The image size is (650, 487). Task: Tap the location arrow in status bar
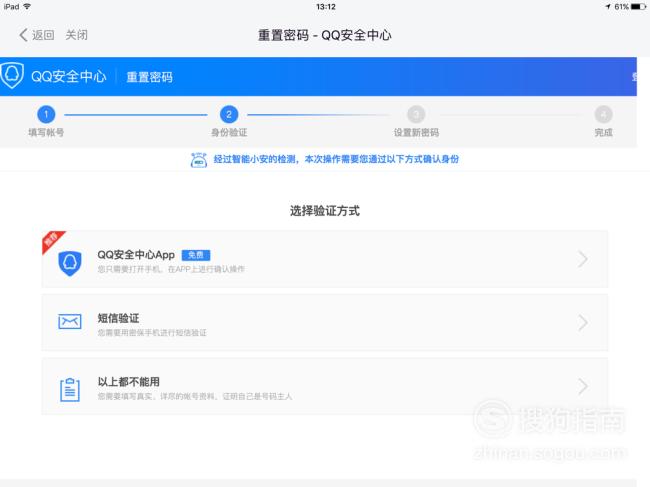point(608,7)
